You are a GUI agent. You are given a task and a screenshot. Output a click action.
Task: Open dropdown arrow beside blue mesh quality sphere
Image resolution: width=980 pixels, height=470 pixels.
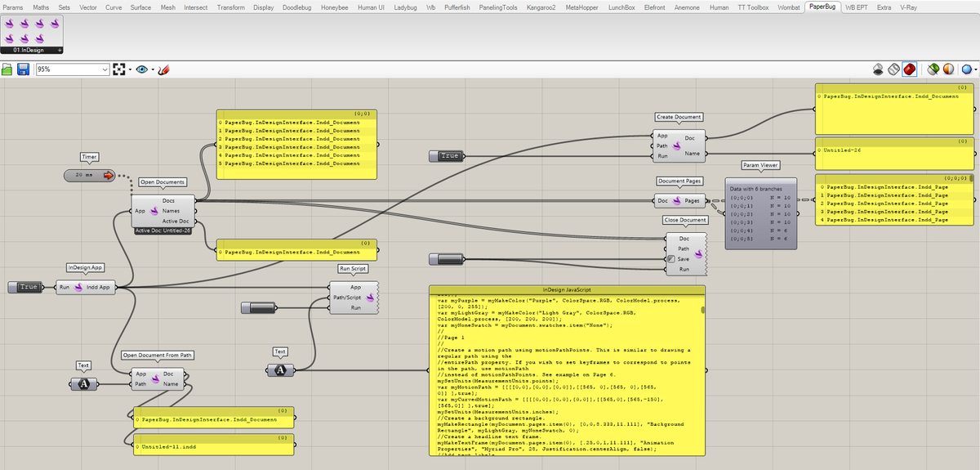pos(976,69)
